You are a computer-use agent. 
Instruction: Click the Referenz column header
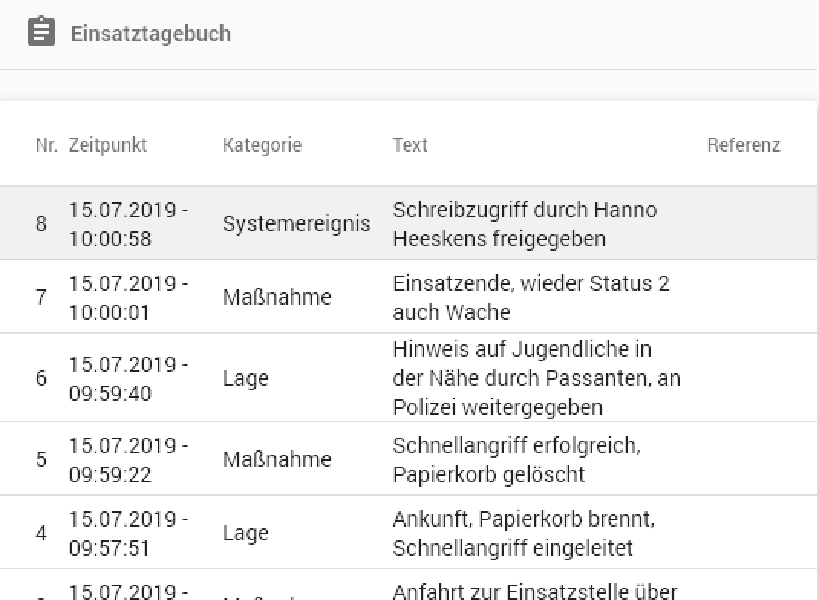tap(744, 144)
